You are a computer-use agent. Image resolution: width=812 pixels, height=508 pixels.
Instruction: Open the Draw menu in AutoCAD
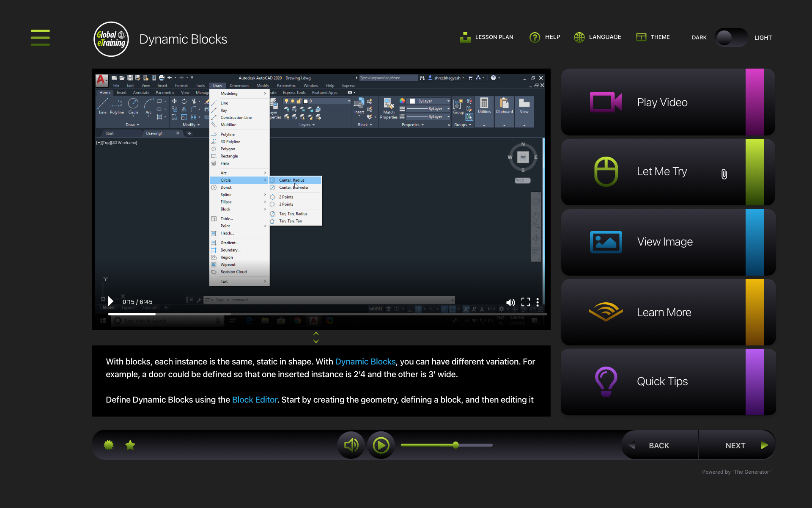click(217, 86)
